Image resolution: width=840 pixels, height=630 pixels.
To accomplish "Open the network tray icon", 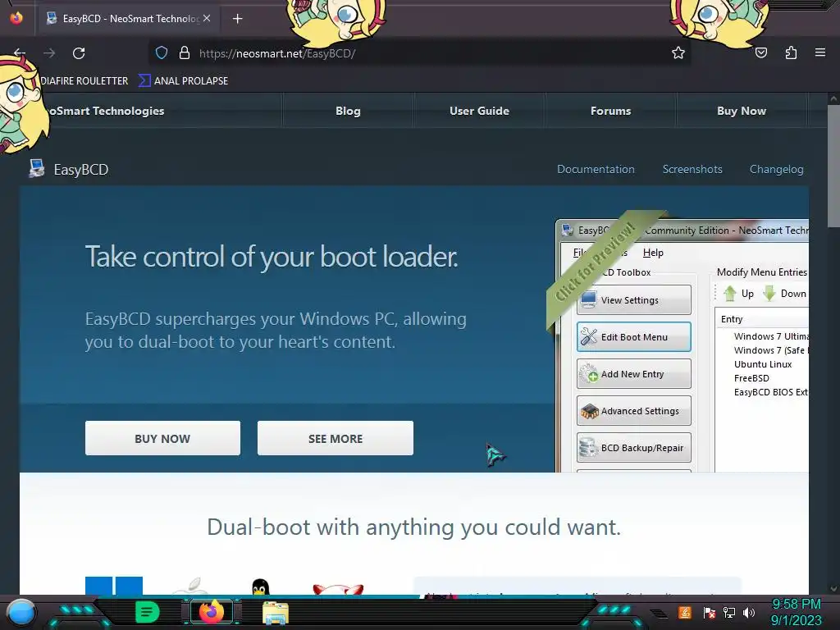I will (x=729, y=612).
